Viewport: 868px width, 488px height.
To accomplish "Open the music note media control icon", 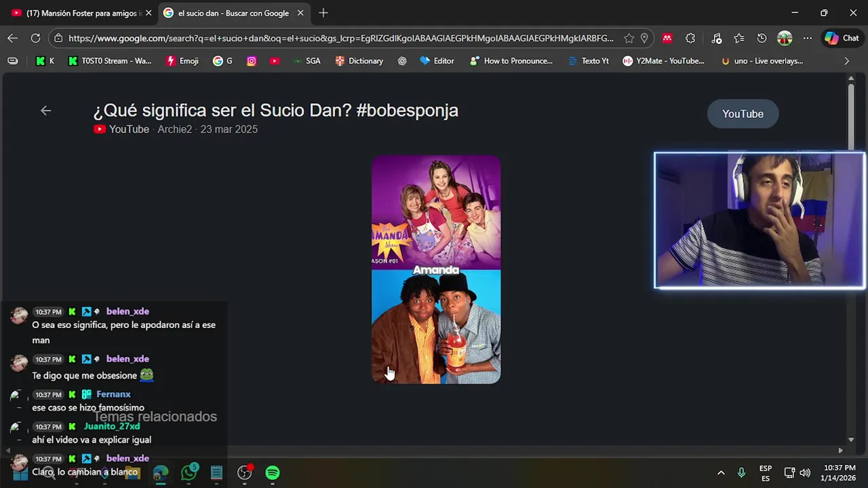I will coord(716,39).
